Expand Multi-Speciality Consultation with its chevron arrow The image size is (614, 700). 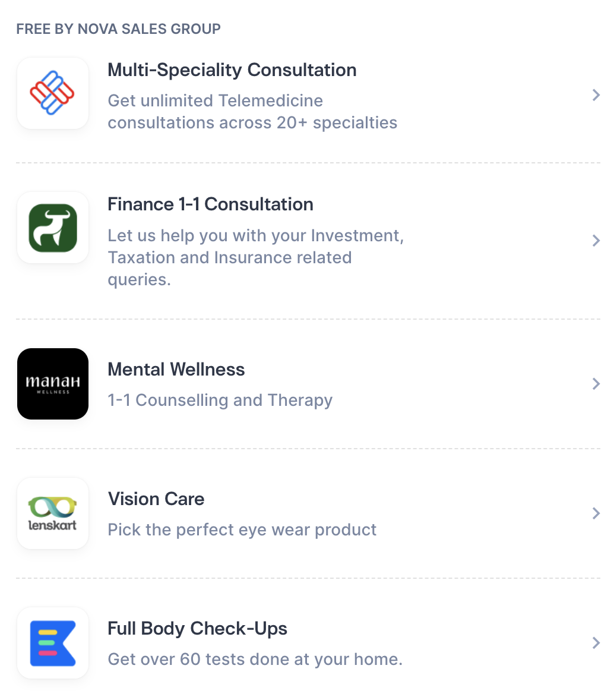click(x=596, y=95)
